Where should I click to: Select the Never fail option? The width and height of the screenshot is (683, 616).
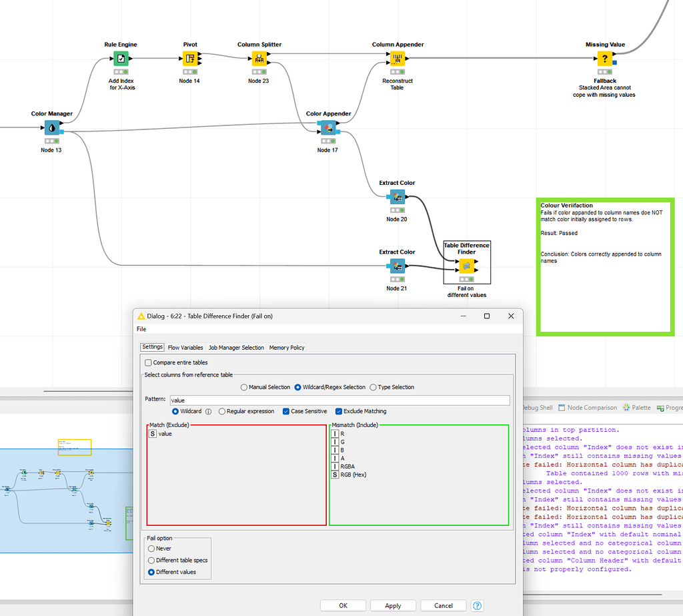[x=151, y=549]
